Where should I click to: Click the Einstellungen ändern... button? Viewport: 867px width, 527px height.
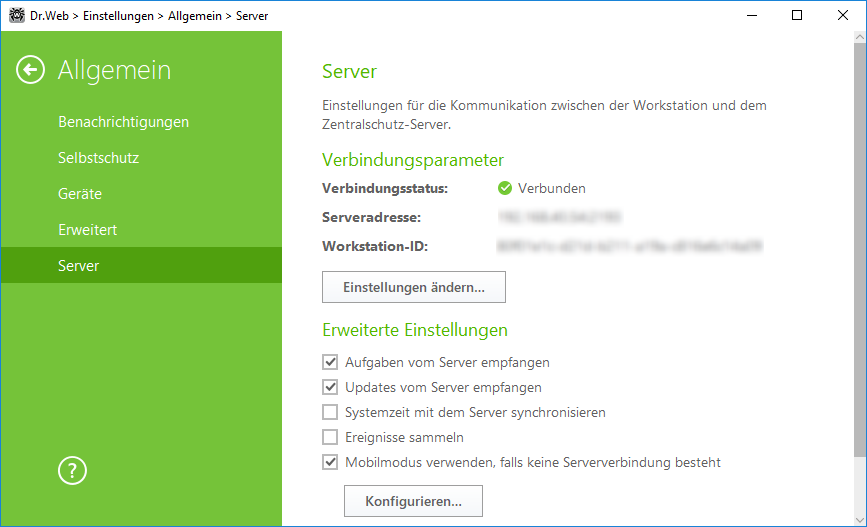click(x=414, y=287)
